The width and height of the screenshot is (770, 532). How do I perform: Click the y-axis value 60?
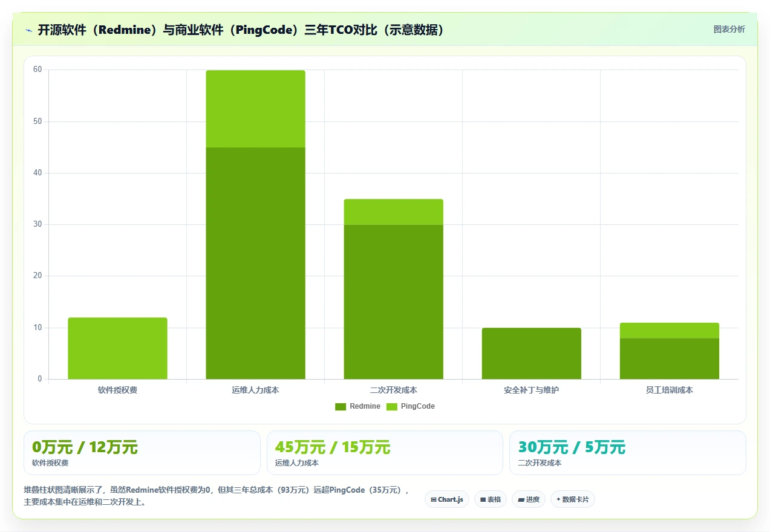38,70
